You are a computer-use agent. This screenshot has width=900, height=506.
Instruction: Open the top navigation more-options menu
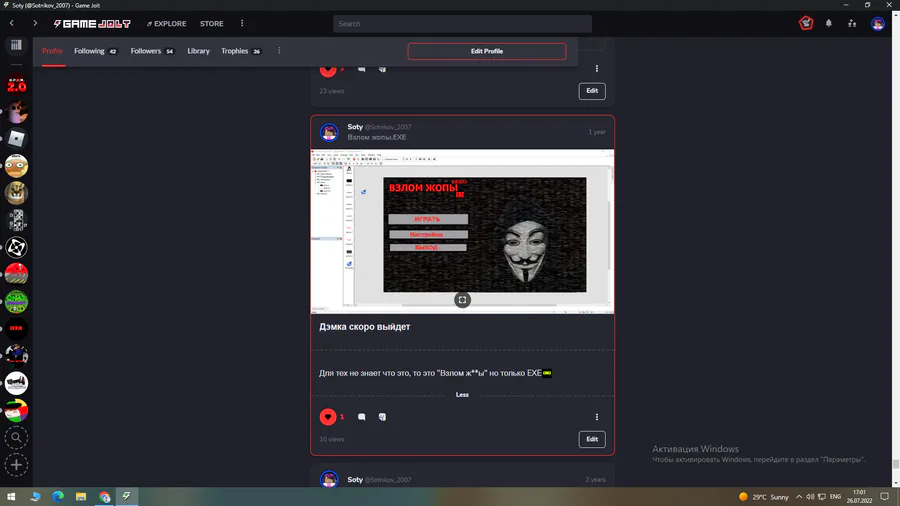242,24
